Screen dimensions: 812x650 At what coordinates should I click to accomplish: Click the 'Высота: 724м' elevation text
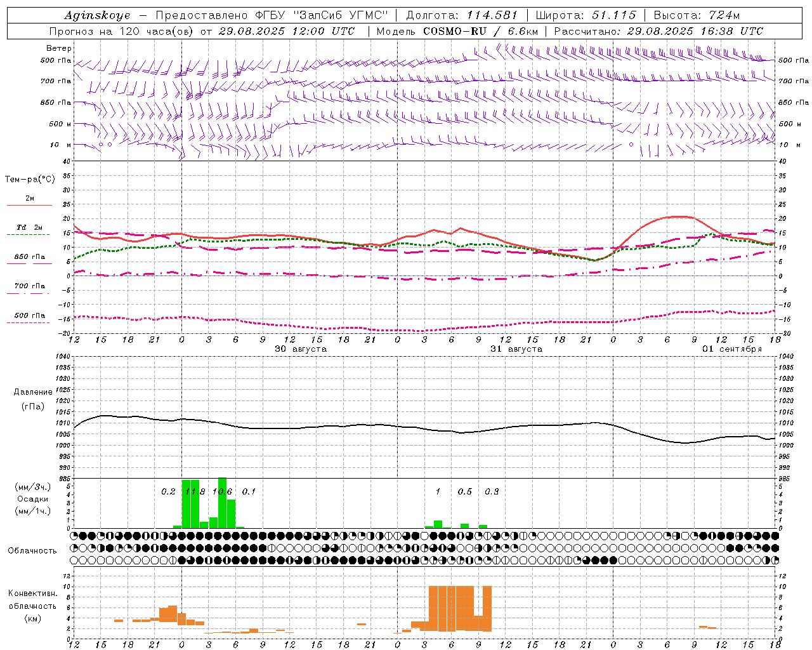click(x=697, y=15)
